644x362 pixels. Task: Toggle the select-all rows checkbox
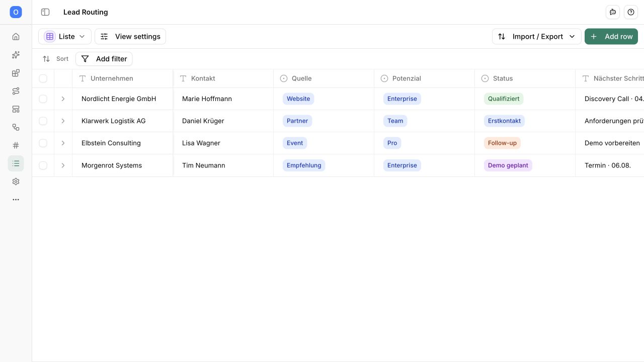43,78
